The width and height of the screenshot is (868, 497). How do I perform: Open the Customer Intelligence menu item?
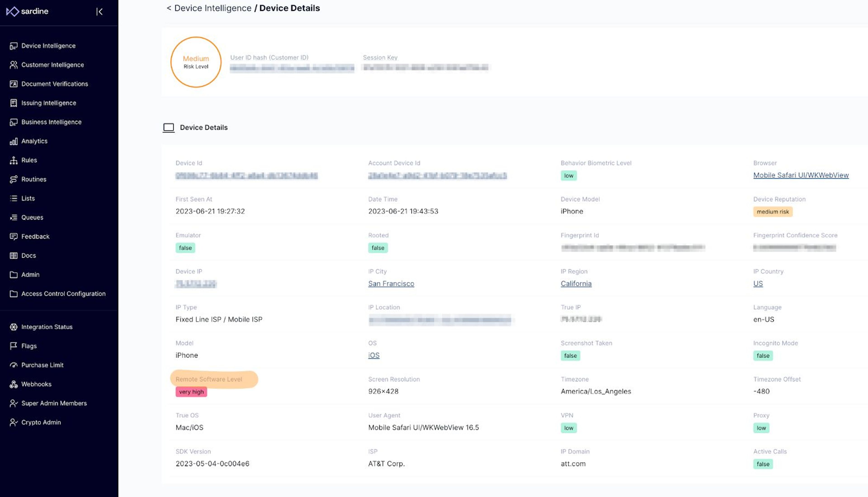(x=52, y=65)
